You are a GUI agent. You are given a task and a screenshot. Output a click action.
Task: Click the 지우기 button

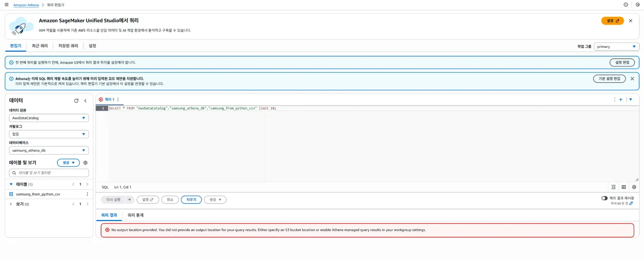191,200
